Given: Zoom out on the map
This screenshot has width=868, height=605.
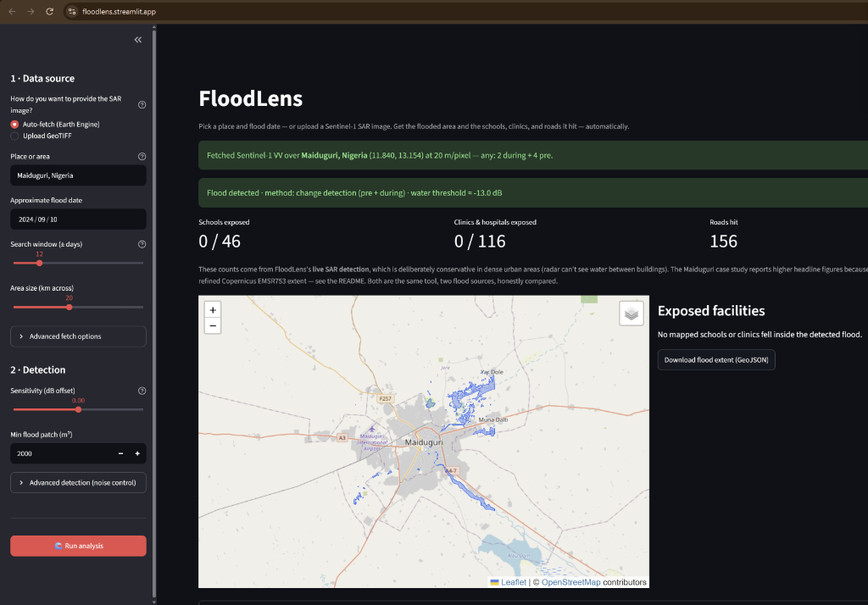Looking at the screenshot, I should point(213,326).
